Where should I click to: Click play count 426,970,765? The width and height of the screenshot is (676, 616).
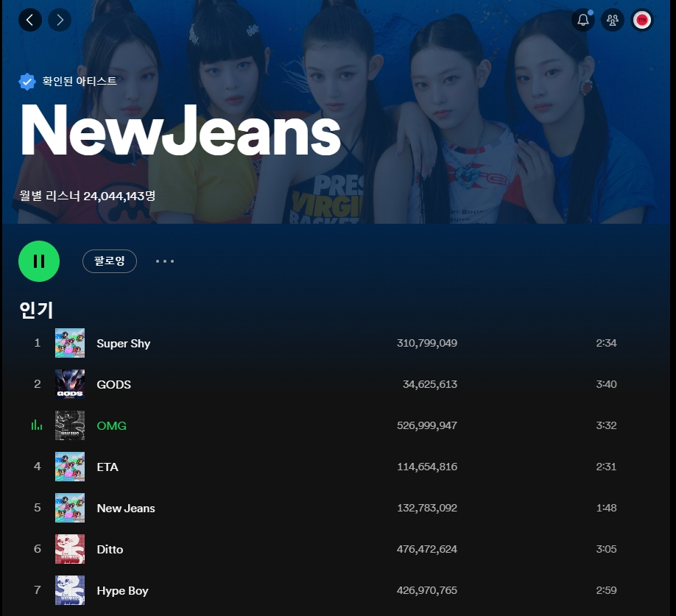click(x=427, y=590)
